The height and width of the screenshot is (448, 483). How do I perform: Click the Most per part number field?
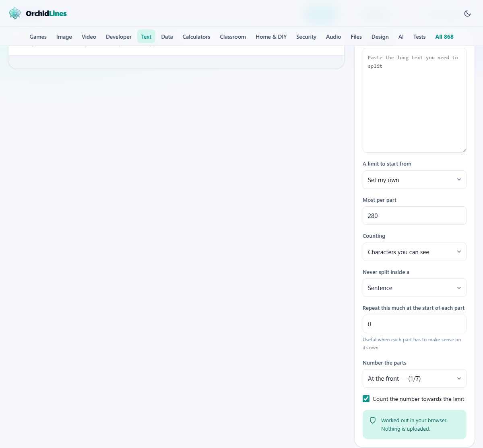[x=415, y=216]
